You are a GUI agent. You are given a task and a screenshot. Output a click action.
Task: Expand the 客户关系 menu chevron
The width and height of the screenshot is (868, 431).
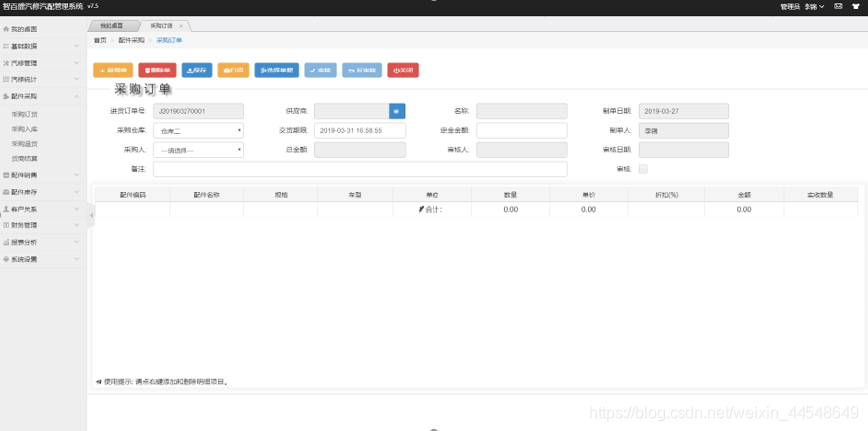tap(77, 209)
